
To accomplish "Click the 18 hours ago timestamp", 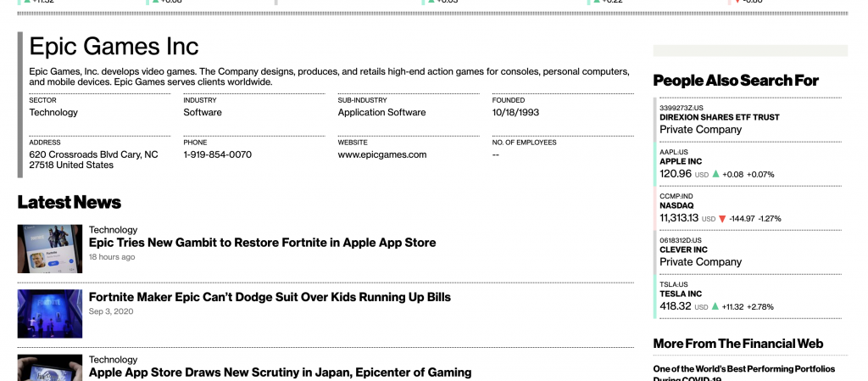I will click(112, 257).
